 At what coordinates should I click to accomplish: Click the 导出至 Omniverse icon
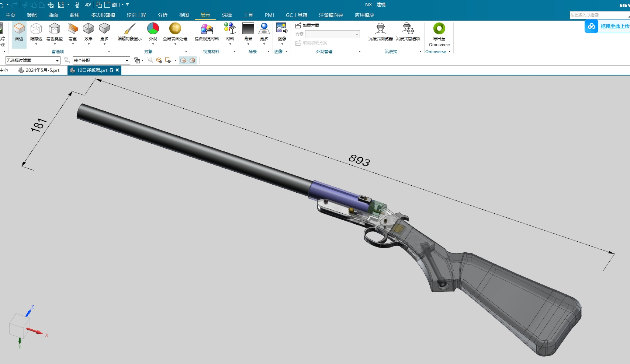[x=439, y=29]
